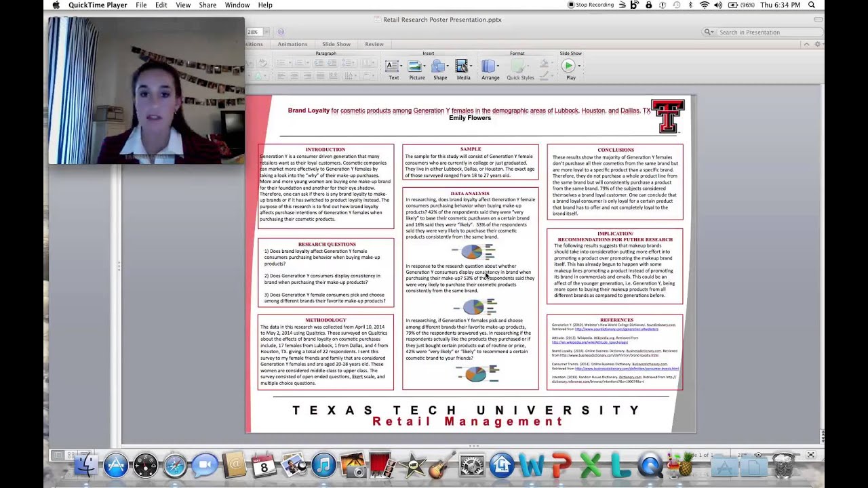Open Finder from the Dock
Image resolution: width=868 pixels, height=488 pixels.
pyautogui.click(x=86, y=465)
